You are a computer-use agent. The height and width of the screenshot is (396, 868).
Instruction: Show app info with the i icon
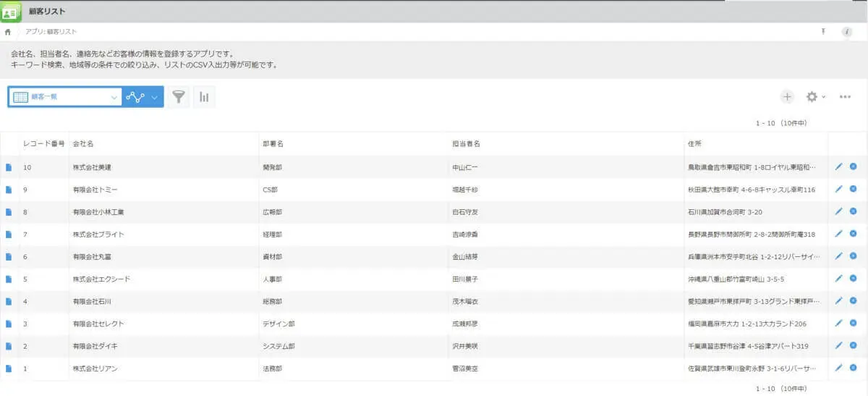pyautogui.click(x=847, y=32)
